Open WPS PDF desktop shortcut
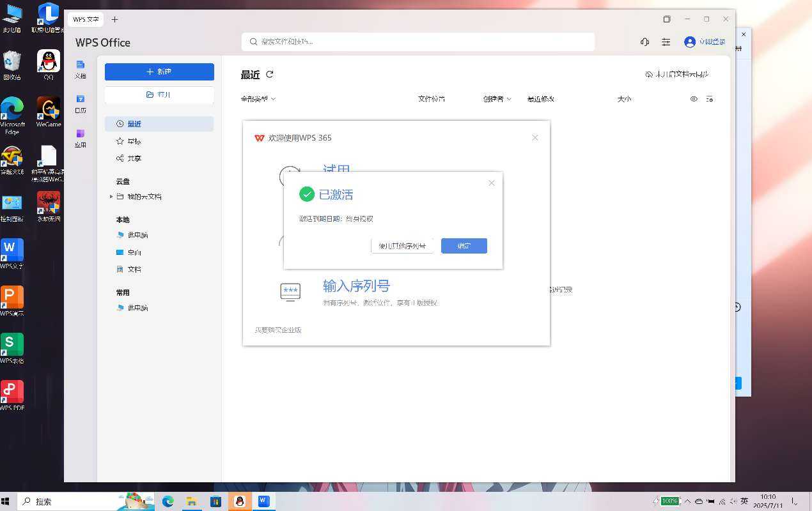 click(x=12, y=396)
